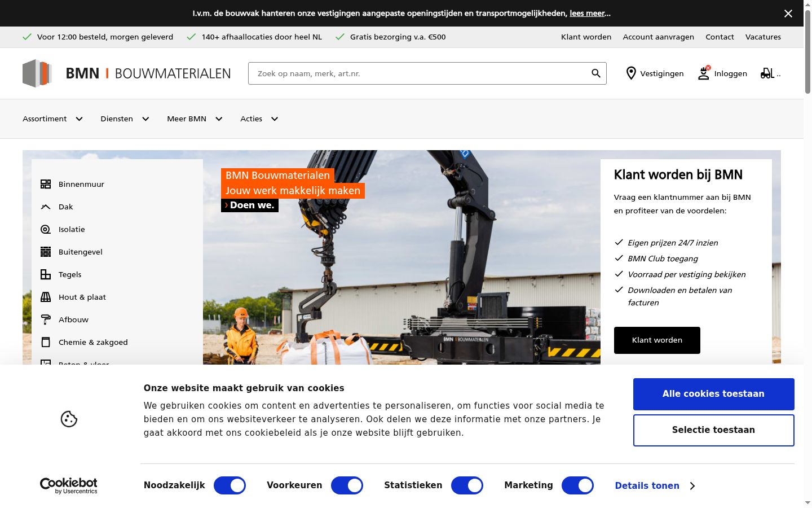Click the Chemie & zakgoed icon
812x508 pixels.
click(x=46, y=342)
